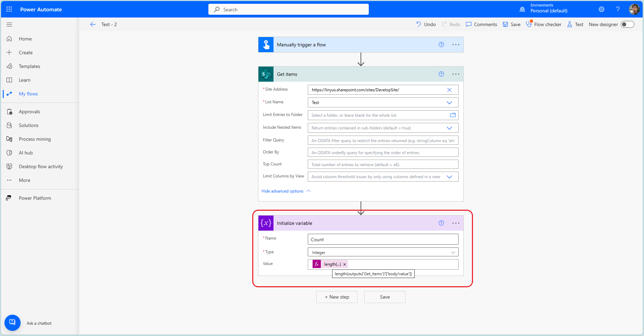The width and height of the screenshot is (644, 336).
Task: Click the Manually trigger a flow icon
Action: [266, 45]
